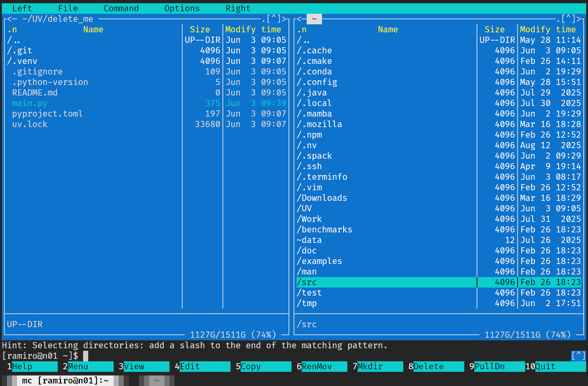Screen dimensions: 588x386
Task: Select the README.md file
Action: 147,93
